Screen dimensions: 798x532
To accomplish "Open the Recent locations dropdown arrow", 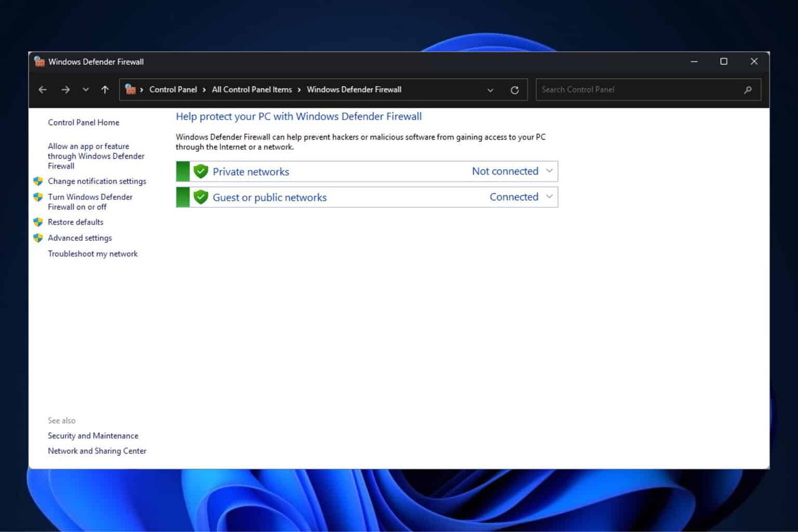I will point(86,90).
